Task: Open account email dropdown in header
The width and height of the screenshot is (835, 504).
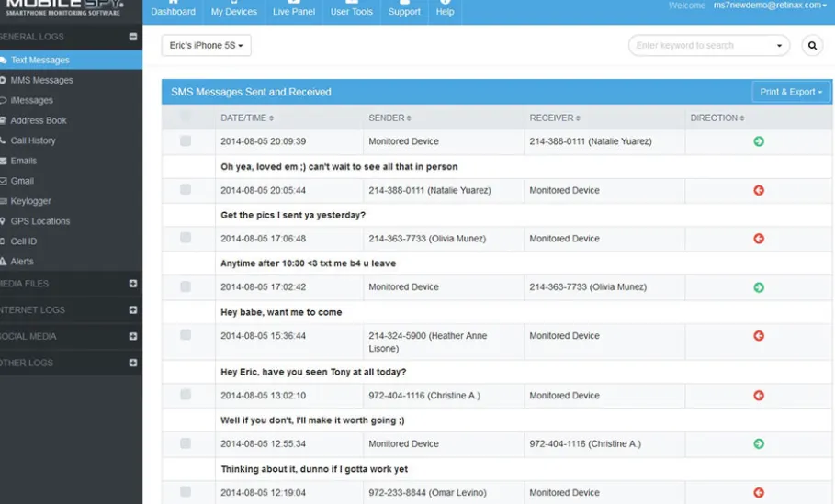Action: [770, 6]
